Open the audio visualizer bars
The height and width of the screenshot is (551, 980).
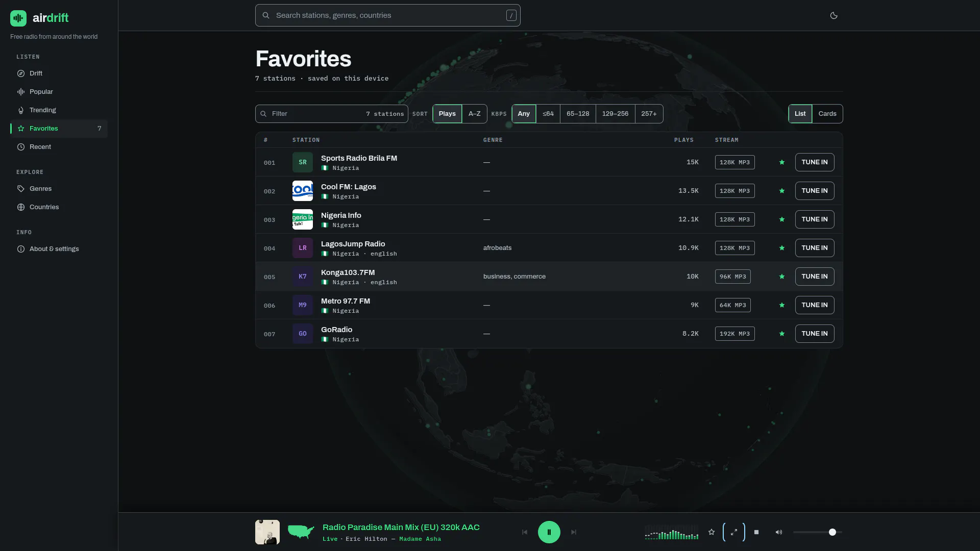(x=672, y=532)
